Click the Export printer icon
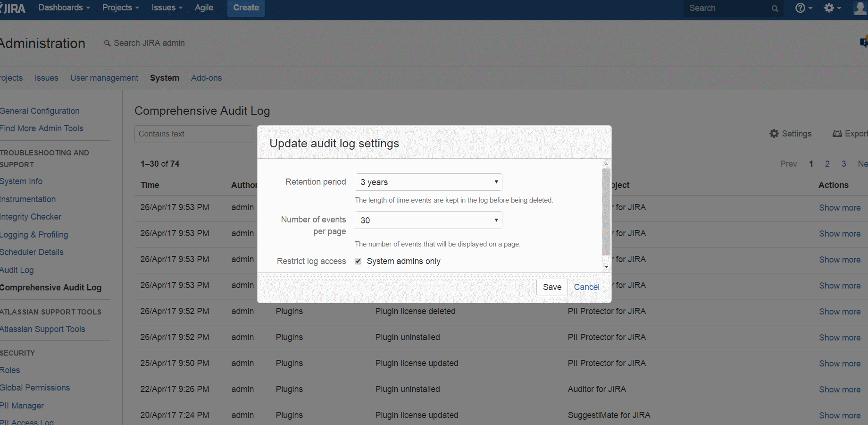868x425 pixels. click(837, 134)
